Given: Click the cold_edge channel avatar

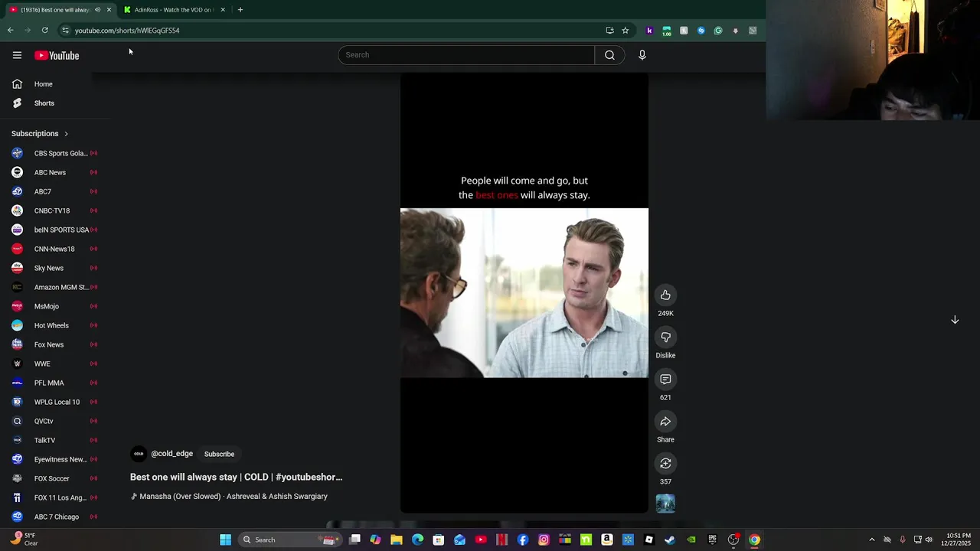Looking at the screenshot, I should 139,454.
